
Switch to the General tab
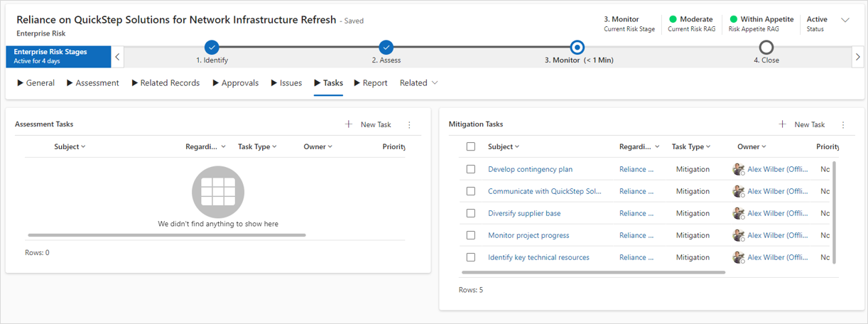pos(36,83)
